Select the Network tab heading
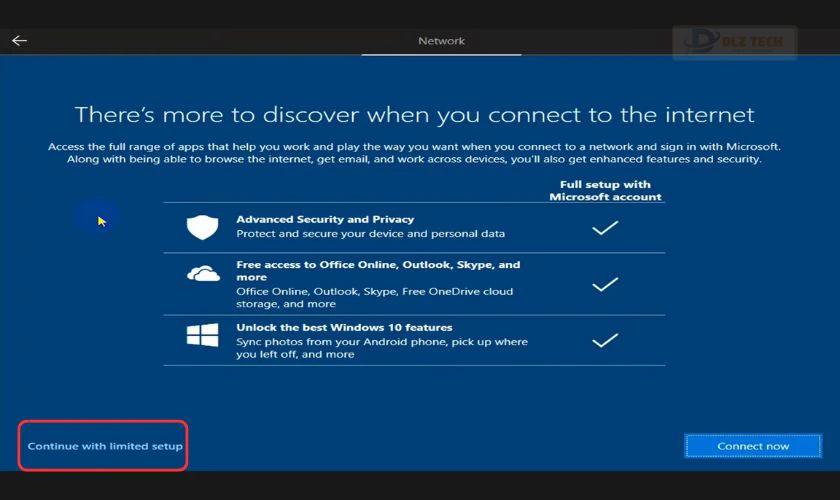This screenshot has height=500, width=840. 441,41
